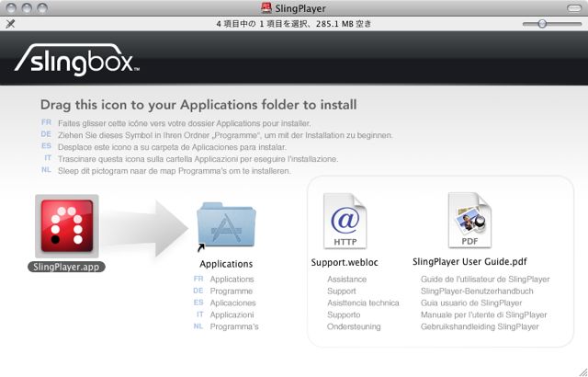Minimize the SlingPlayer window
Screen dimensions: 588x377
point(28,8)
